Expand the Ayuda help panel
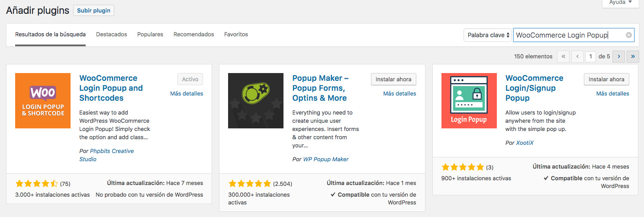 coord(620,3)
